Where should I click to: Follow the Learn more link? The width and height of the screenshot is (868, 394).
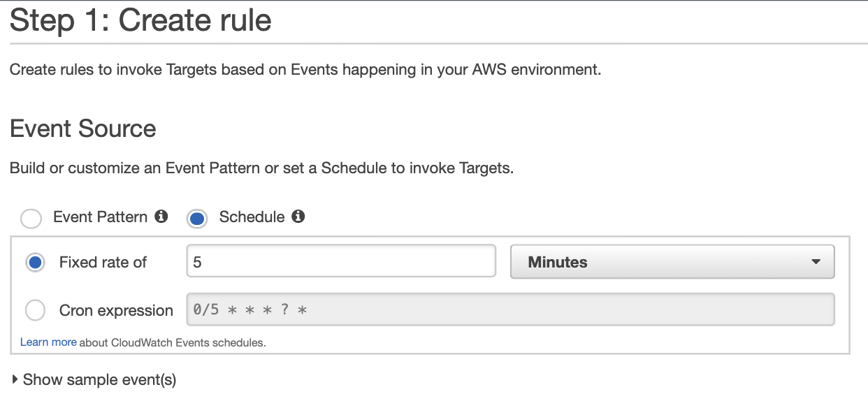(48, 342)
